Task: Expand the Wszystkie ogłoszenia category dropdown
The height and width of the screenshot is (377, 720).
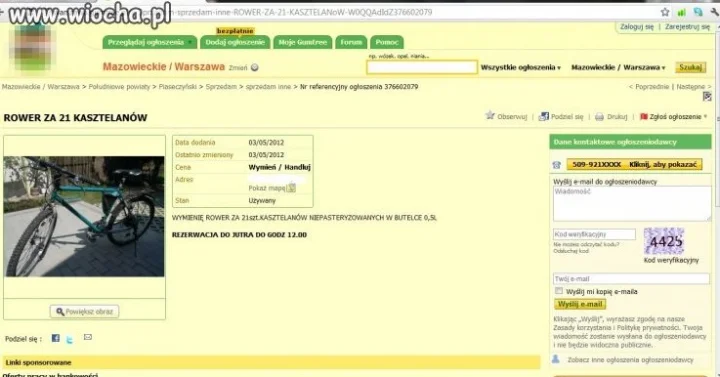Action: click(521, 68)
